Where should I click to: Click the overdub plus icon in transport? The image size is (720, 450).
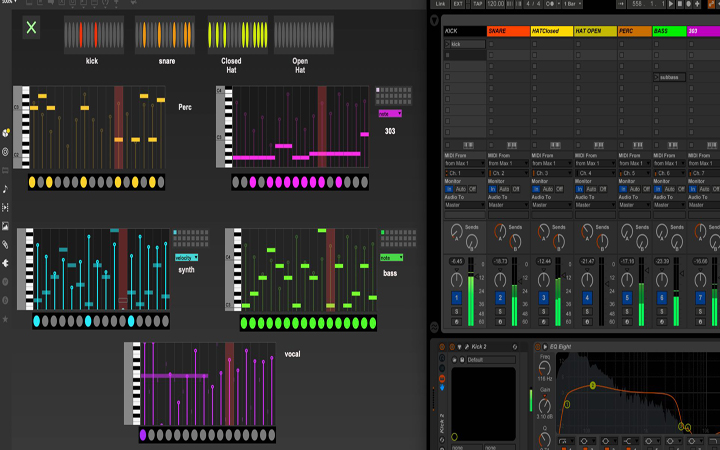[698, 4]
